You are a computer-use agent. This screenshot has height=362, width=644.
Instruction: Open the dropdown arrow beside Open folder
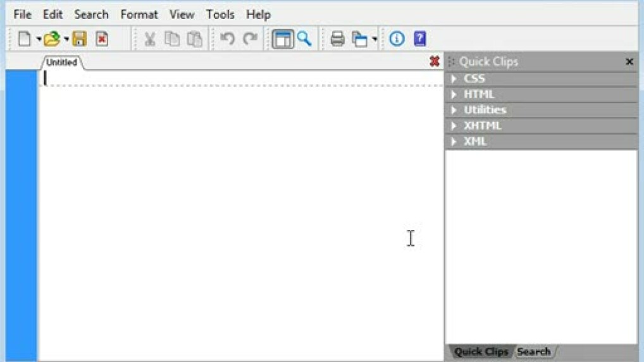point(66,40)
